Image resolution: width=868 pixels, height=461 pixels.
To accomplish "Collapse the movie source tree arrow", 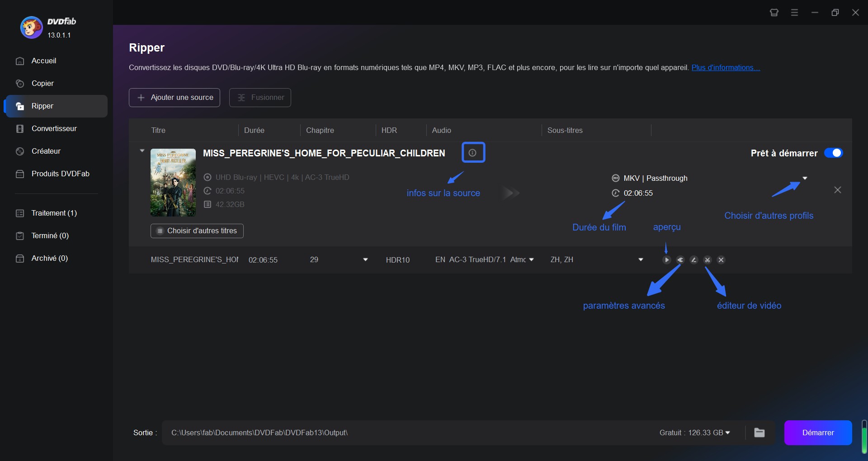I will pos(142,151).
